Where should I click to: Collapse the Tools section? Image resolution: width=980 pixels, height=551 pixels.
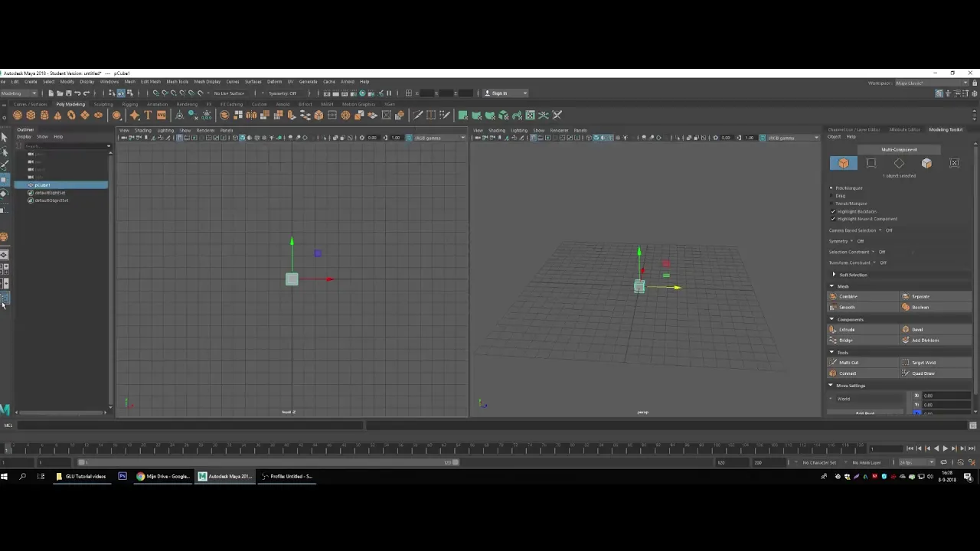[x=832, y=352]
